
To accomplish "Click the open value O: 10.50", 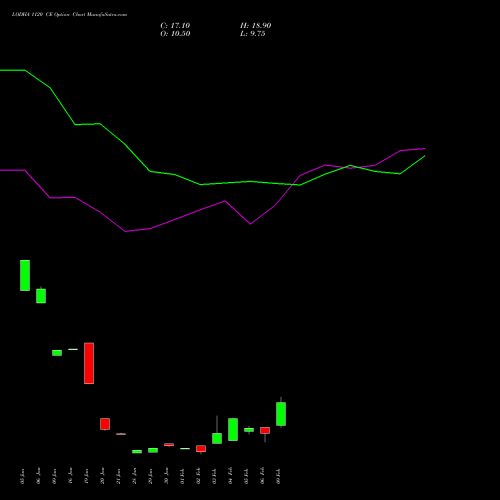I will [x=175, y=34].
